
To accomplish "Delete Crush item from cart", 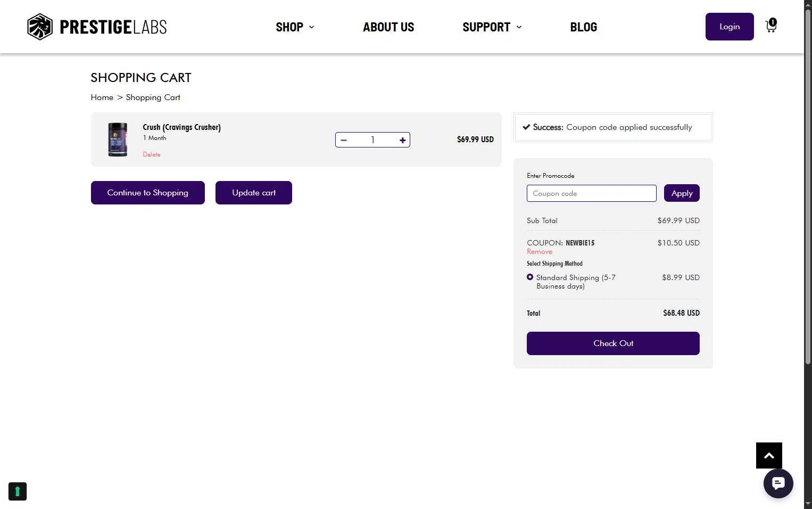I will pos(152,154).
